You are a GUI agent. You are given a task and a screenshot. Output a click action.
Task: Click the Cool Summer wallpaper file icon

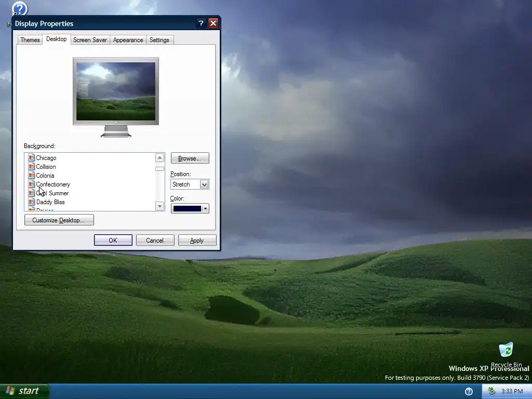(32, 193)
